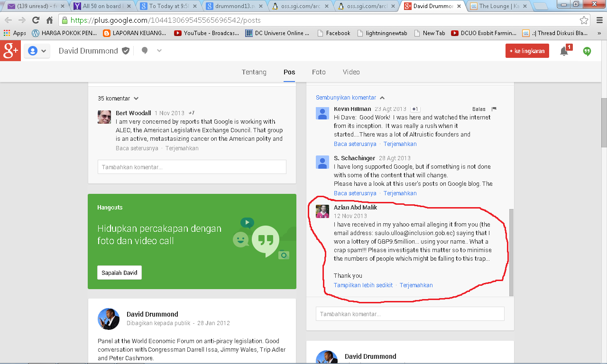Reload the page with the refresh icon
Viewport: 607px width, 364px height.
tap(36, 20)
